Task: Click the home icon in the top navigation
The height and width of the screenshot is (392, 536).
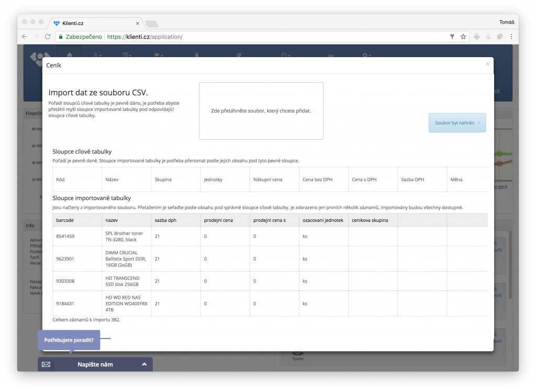Action: [70, 55]
